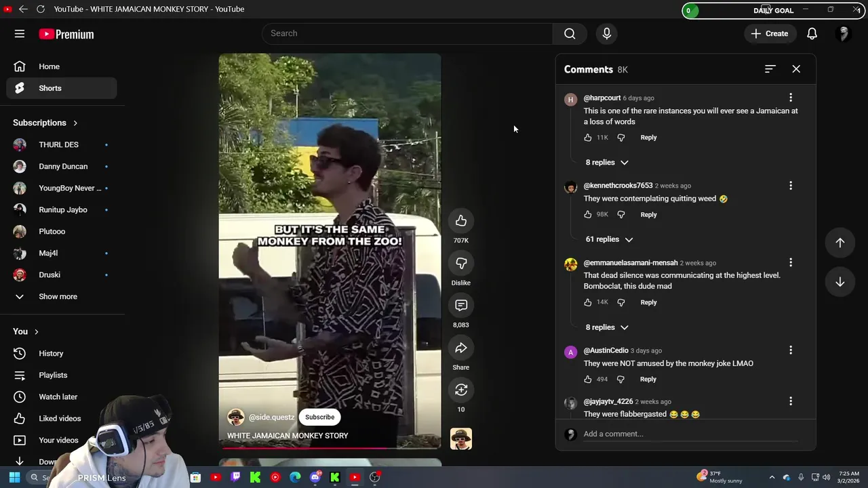This screenshot has height=488, width=868.
Task: Dislike the Short
Action: pyautogui.click(x=461, y=263)
